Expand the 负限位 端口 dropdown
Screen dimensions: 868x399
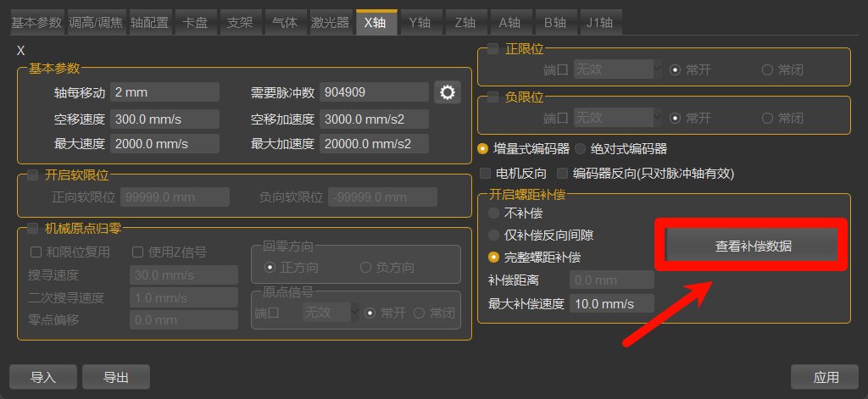coord(618,118)
